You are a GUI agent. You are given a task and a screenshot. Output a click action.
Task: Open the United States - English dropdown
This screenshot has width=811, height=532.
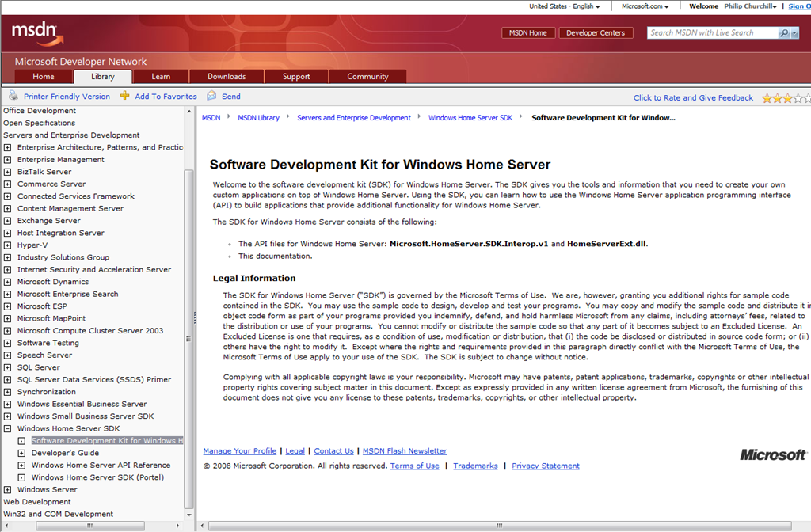click(x=564, y=6)
